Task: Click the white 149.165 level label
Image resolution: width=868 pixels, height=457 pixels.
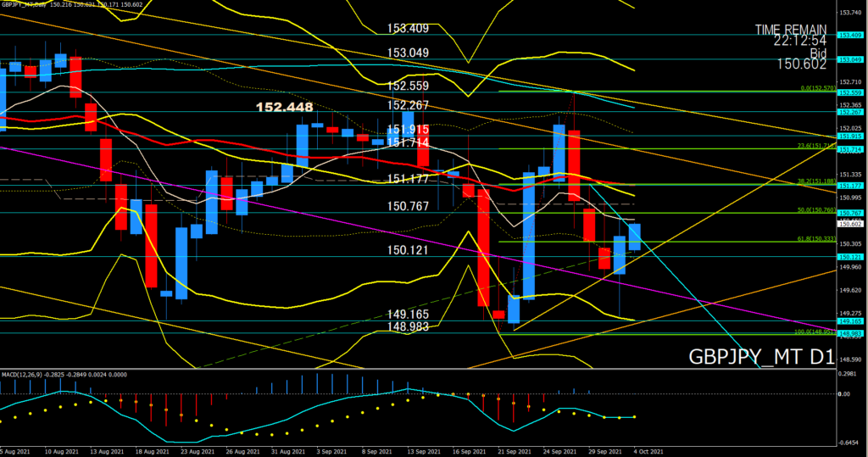Action: pos(408,315)
